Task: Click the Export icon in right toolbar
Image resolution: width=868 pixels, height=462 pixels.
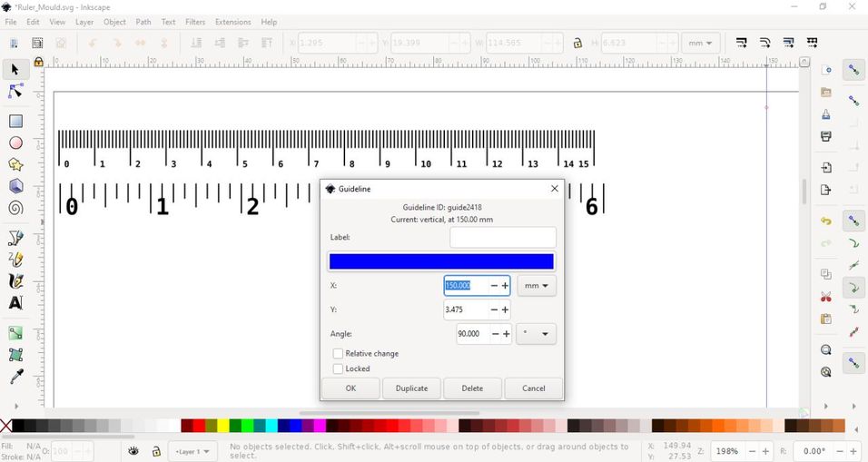Action: pyautogui.click(x=826, y=190)
